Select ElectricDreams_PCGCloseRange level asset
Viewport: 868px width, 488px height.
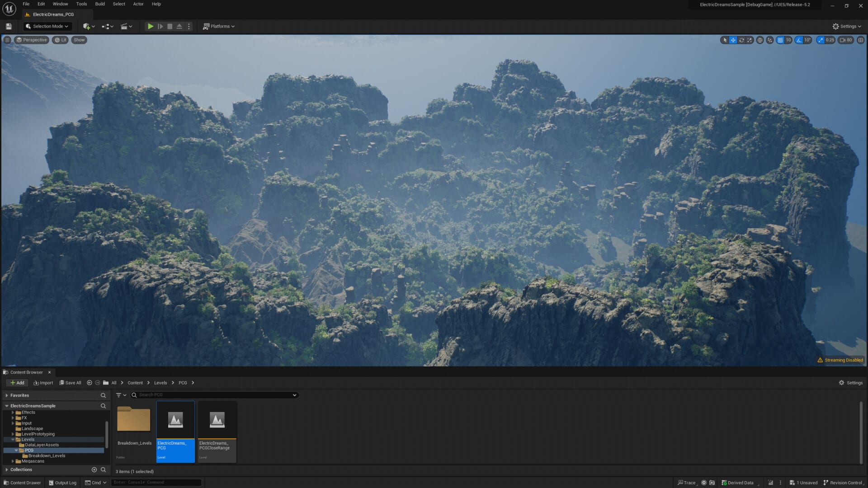[217, 432]
